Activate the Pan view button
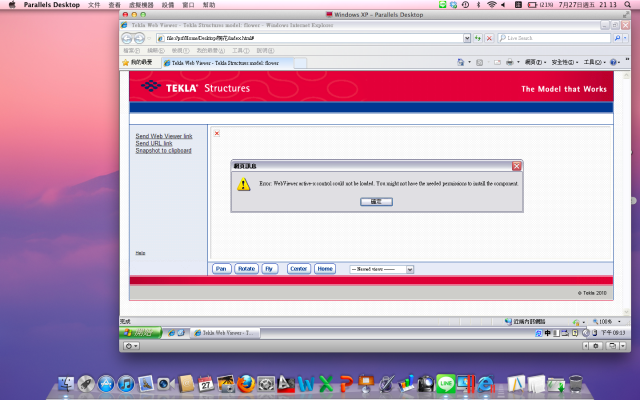Screen dimensions: 640x400 (x=221, y=269)
